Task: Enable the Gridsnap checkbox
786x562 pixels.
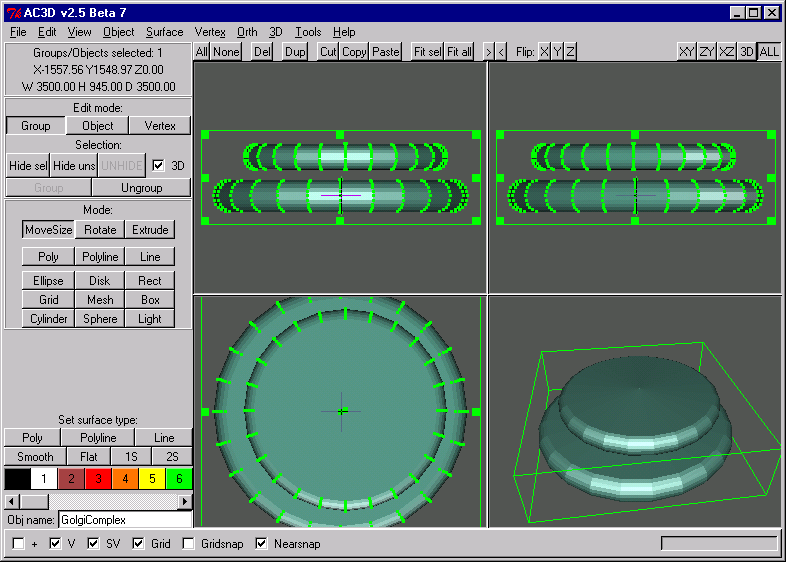Action: 189,543
